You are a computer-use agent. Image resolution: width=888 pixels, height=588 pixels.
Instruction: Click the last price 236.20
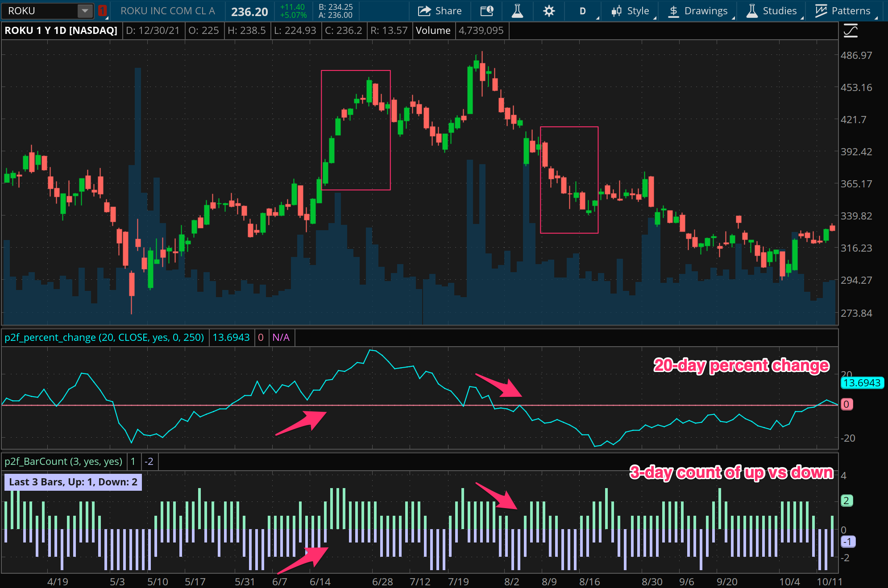click(x=249, y=12)
